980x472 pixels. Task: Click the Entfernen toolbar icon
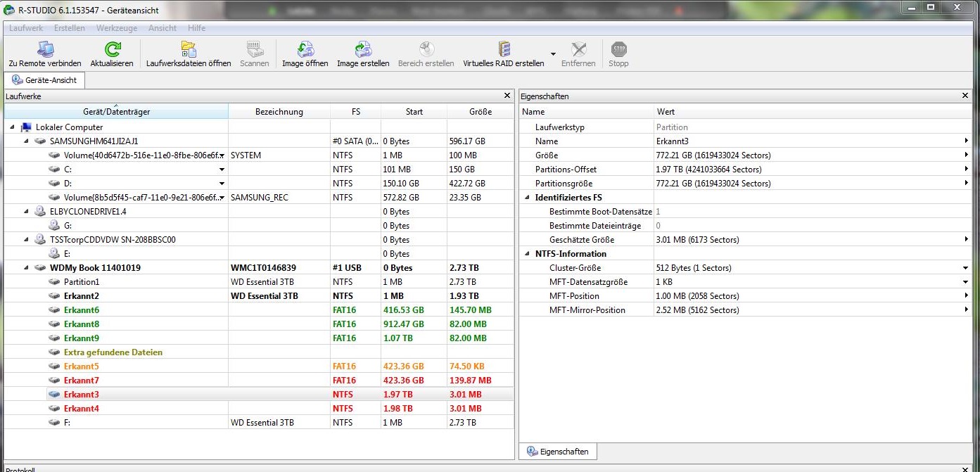pos(578,50)
